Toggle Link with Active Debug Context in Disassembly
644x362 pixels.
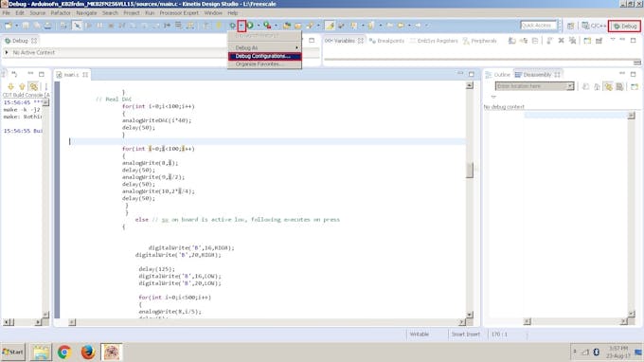click(x=608, y=86)
